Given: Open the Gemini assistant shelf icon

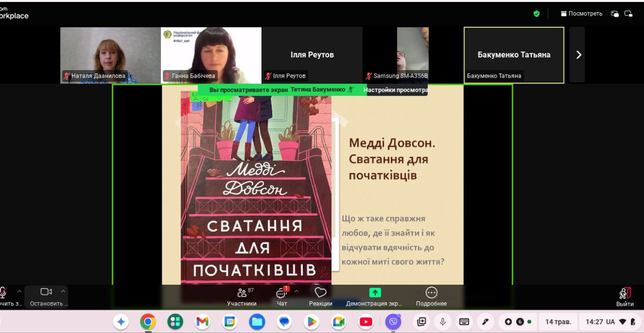Looking at the screenshot, I should pyautogui.click(x=121, y=321).
